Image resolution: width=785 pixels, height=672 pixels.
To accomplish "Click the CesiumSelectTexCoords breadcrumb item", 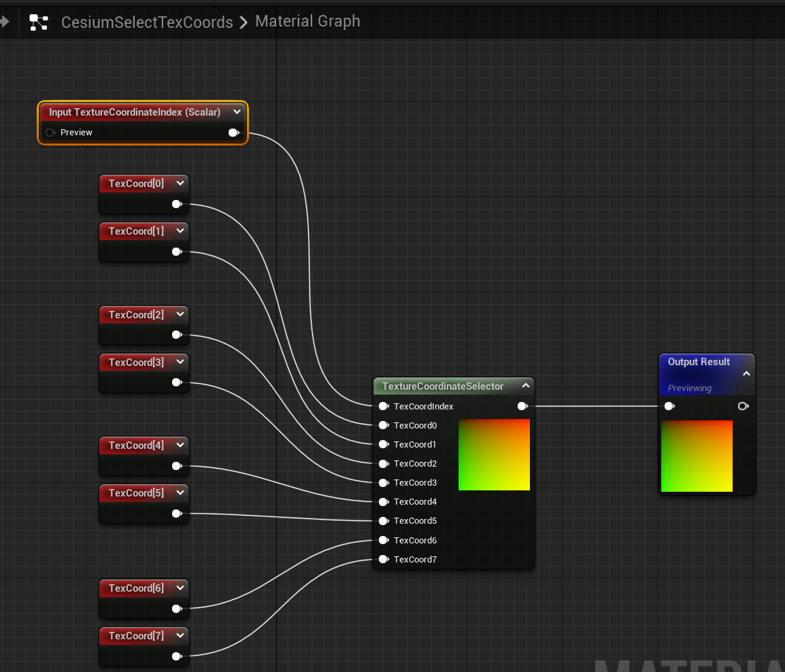I will pos(147,22).
